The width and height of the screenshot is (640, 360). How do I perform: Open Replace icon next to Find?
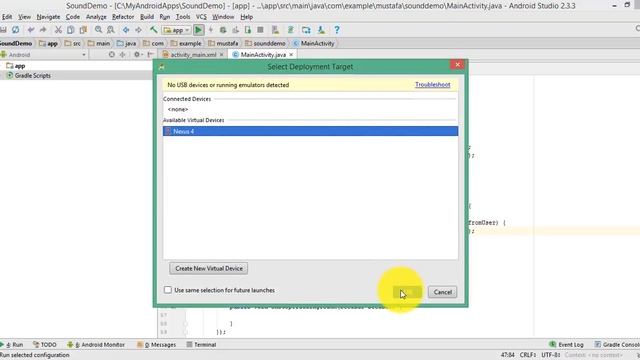click(111, 30)
